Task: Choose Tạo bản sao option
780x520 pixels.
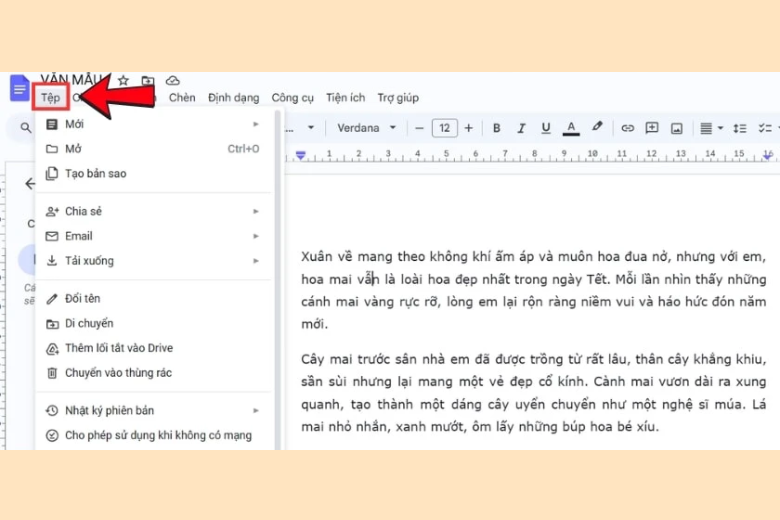Action: [x=153, y=174]
